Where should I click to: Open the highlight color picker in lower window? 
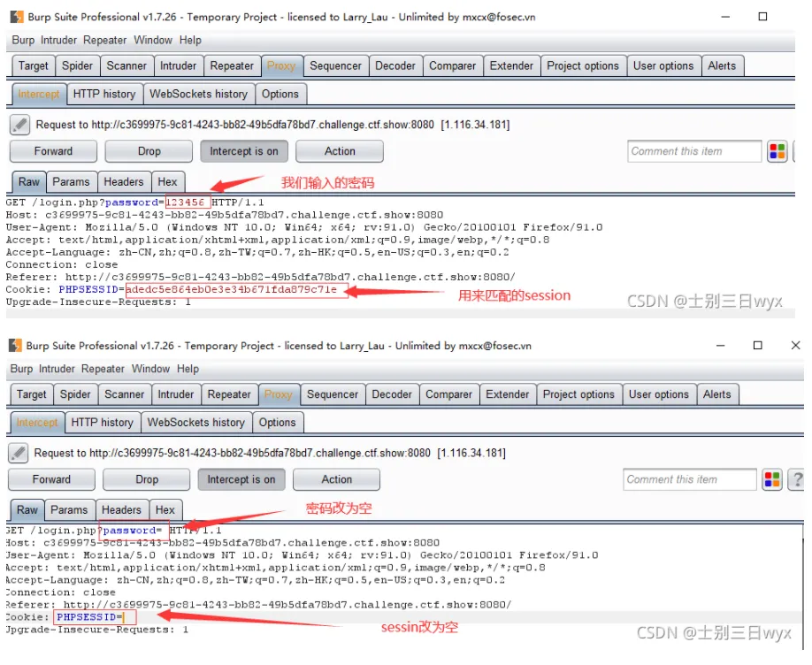(772, 479)
